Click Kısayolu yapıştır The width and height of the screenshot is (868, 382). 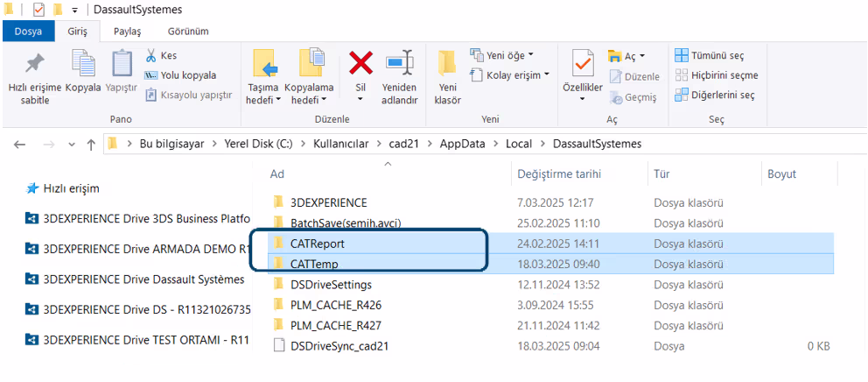(x=188, y=95)
